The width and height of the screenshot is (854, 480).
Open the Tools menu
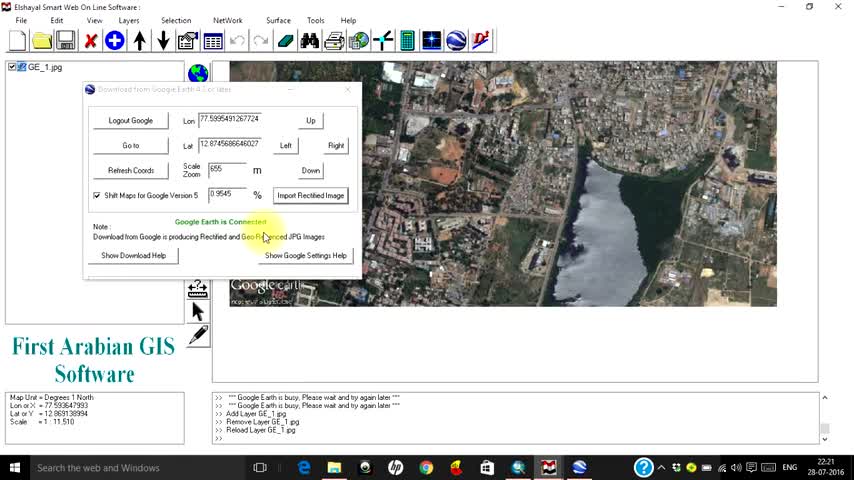pos(315,20)
